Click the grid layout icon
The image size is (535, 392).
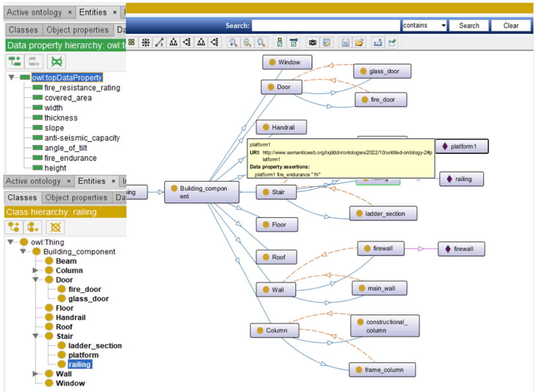click(x=132, y=42)
